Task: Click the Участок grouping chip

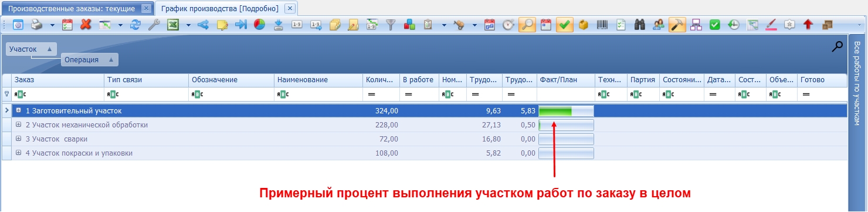Action: 31,49
